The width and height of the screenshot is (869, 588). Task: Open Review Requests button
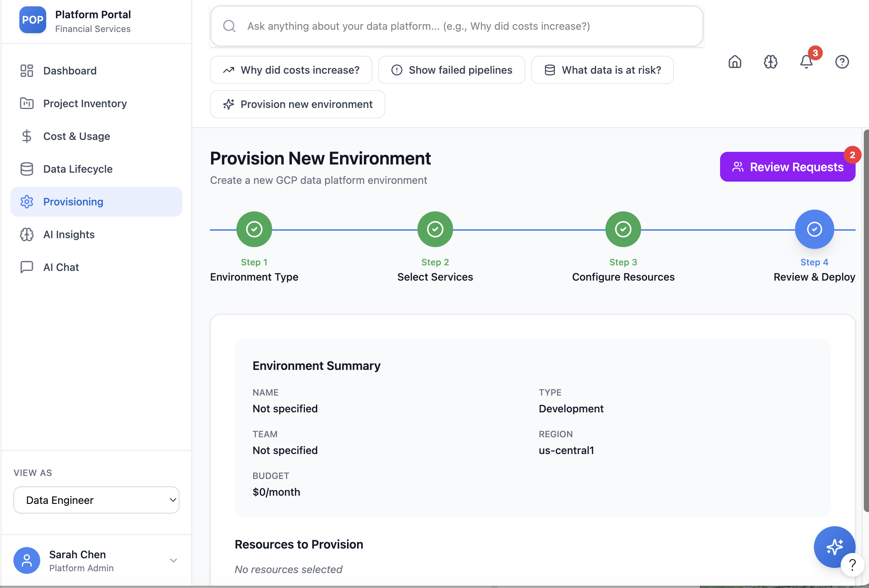tap(787, 167)
